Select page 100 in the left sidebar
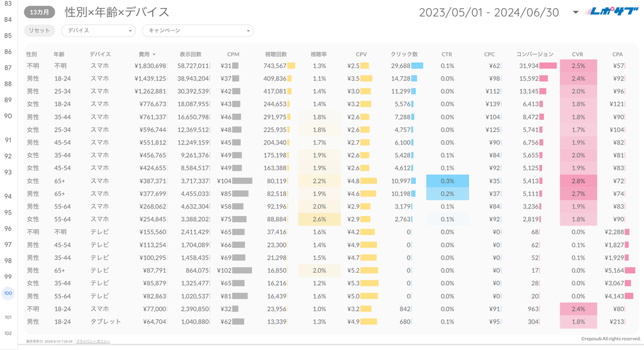Screen dimensions: 644x350 pos(8,293)
